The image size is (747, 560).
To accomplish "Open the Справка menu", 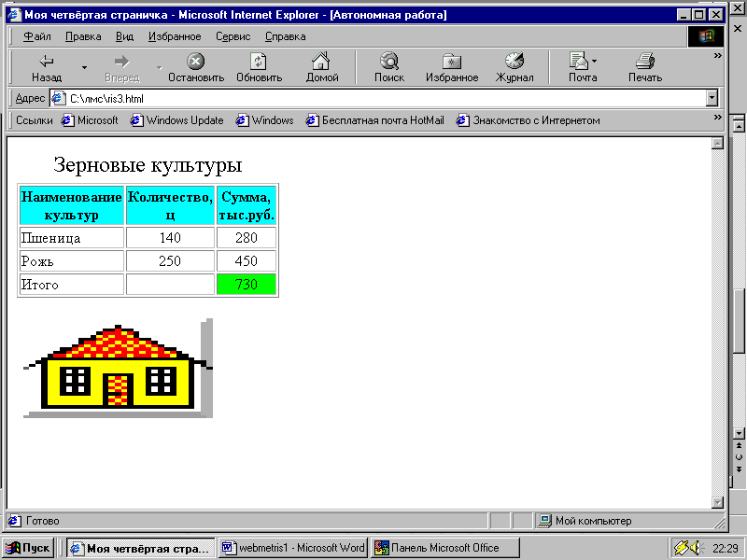I will click(286, 36).
